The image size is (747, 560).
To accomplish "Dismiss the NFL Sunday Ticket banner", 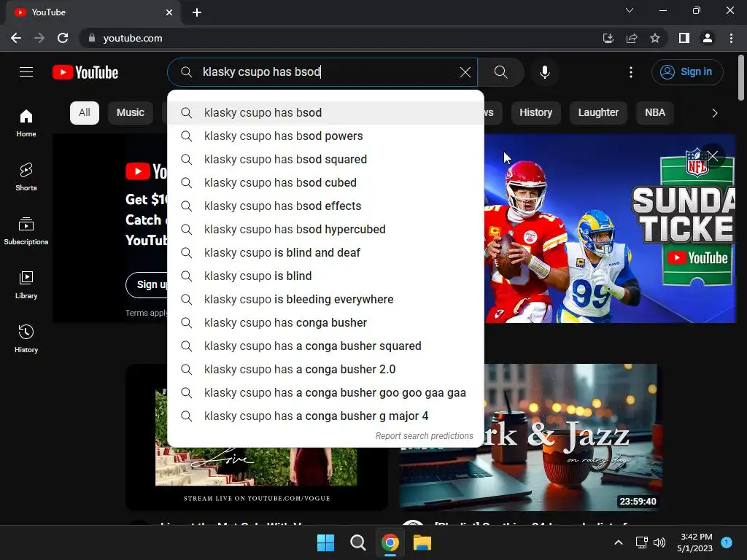I will pyautogui.click(x=713, y=156).
